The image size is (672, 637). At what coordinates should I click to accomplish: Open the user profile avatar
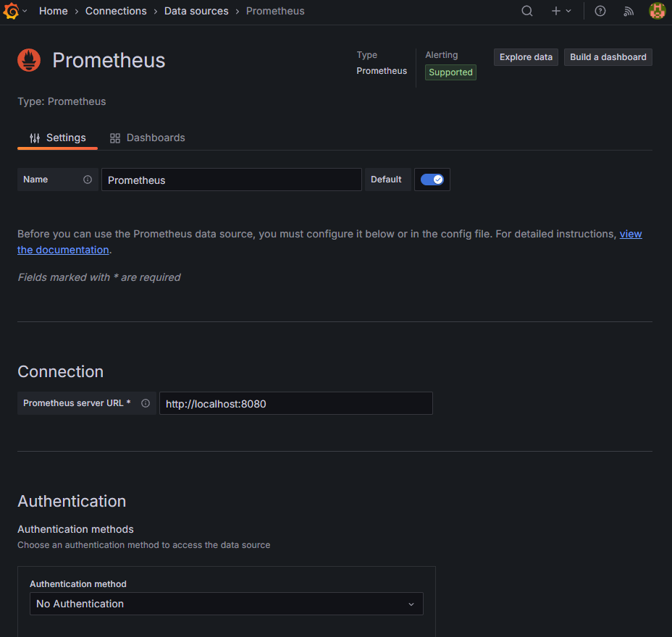pos(657,11)
